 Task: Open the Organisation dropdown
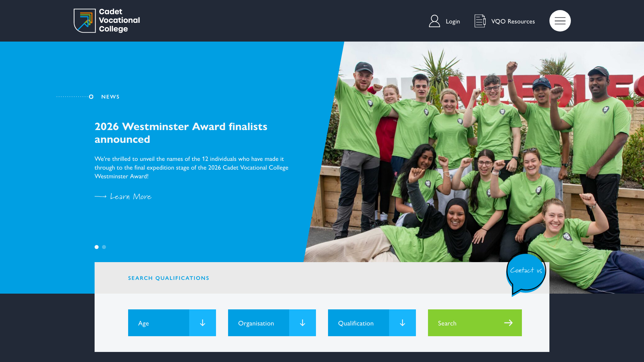272,323
